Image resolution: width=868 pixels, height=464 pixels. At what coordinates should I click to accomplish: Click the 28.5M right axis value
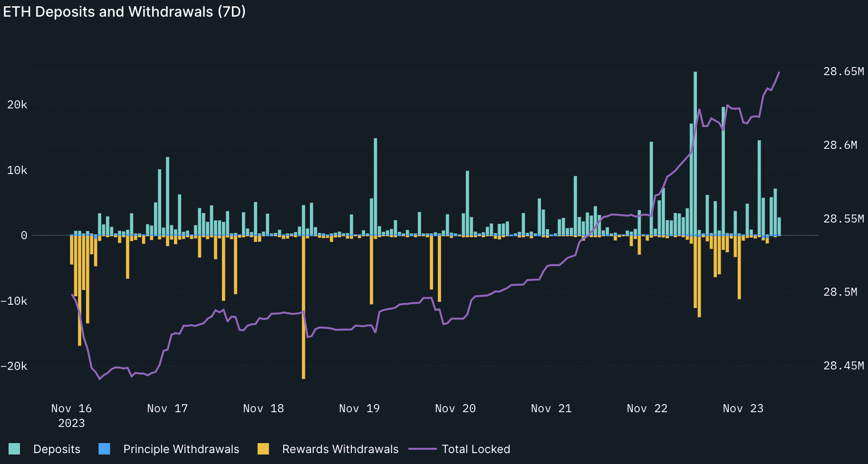pyautogui.click(x=840, y=292)
